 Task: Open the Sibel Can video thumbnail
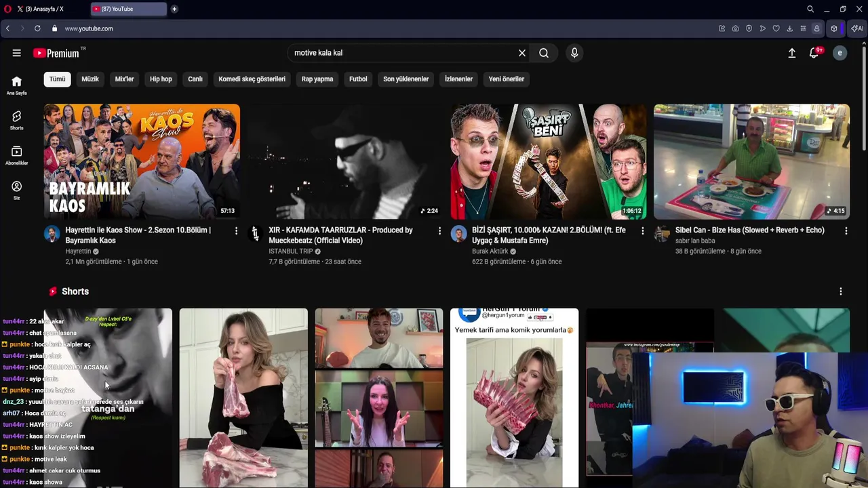coord(751,161)
